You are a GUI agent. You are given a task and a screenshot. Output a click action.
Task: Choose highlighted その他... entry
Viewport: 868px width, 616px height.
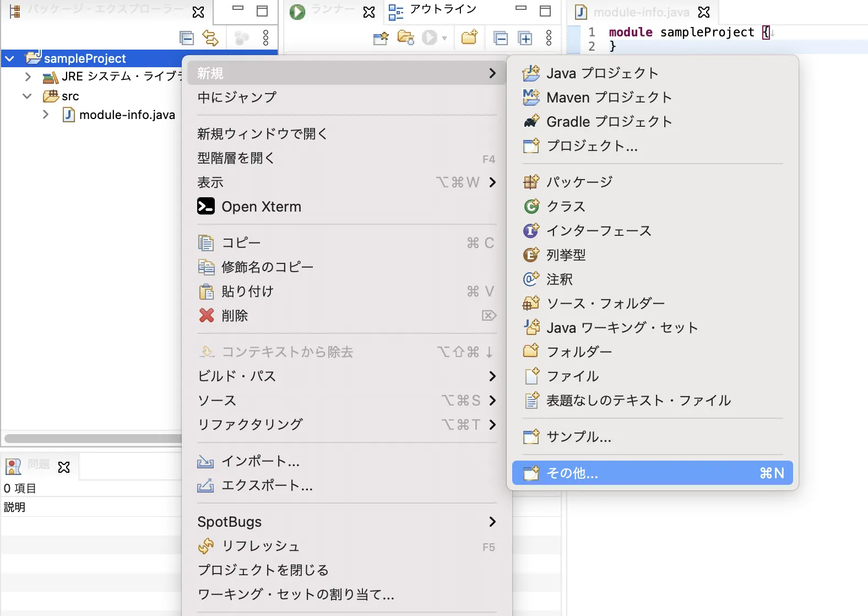coord(652,473)
